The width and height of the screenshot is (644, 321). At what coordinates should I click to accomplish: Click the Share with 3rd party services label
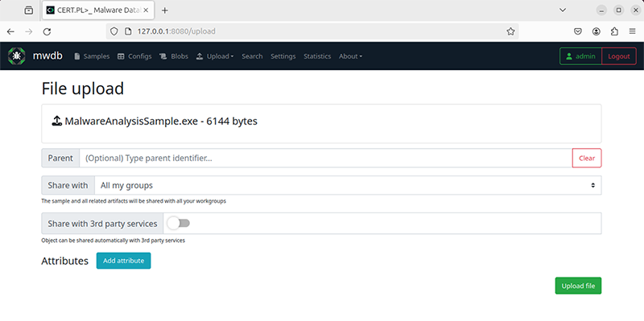coord(103,224)
